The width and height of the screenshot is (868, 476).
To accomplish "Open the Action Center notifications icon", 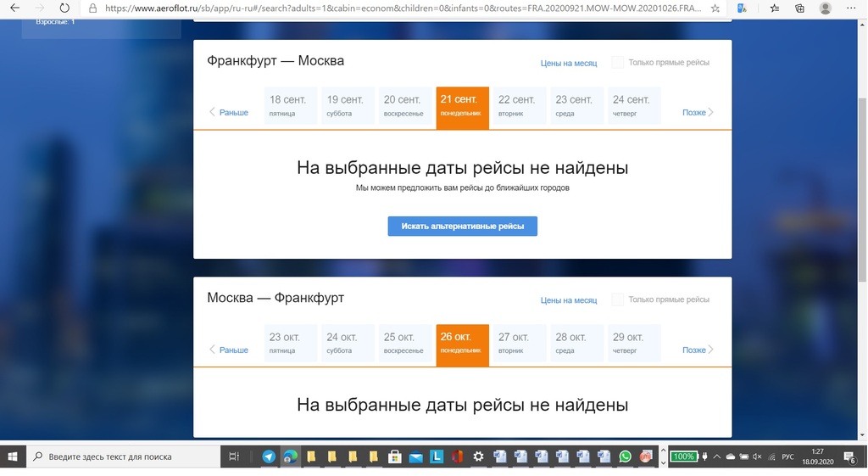I will pyautogui.click(x=849, y=456).
